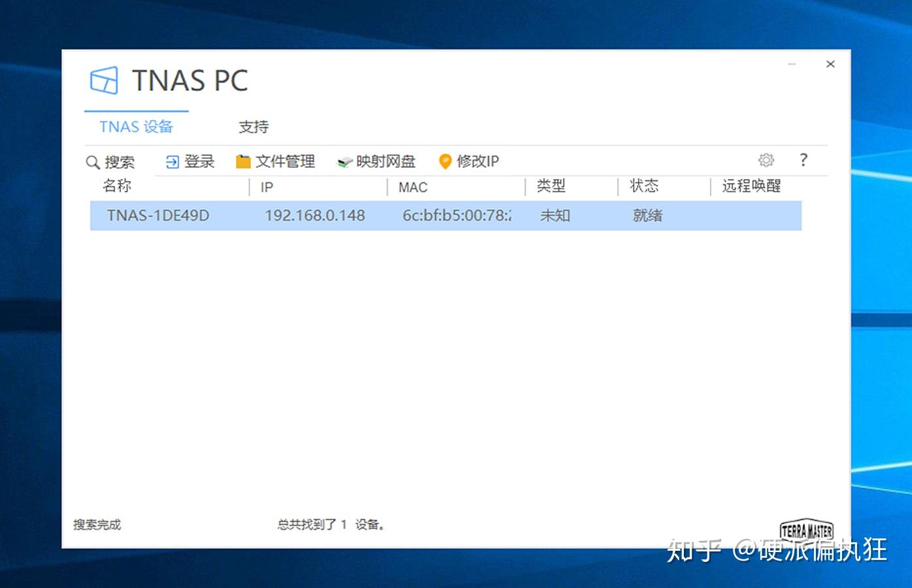Image resolution: width=912 pixels, height=588 pixels.
Task: Switch to the TNAS 设备 tab
Action: pos(136,127)
